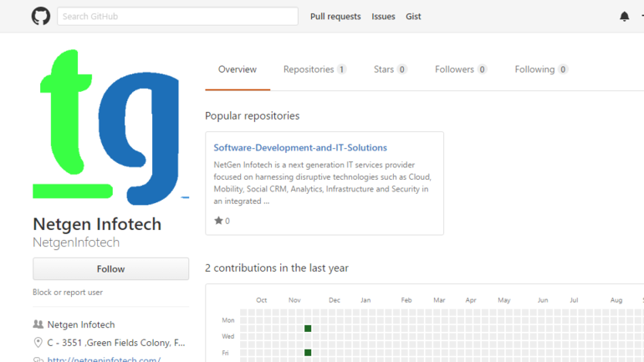Switch to the Repositories tab
The height and width of the screenshot is (362, 644).
pos(314,69)
